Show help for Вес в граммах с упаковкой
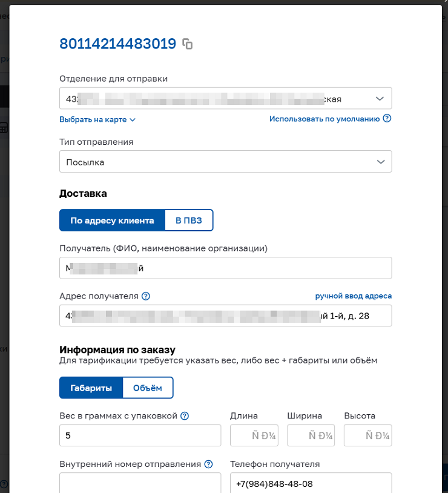The height and width of the screenshot is (493, 448). pyautogui.click(x=185, y=416)
